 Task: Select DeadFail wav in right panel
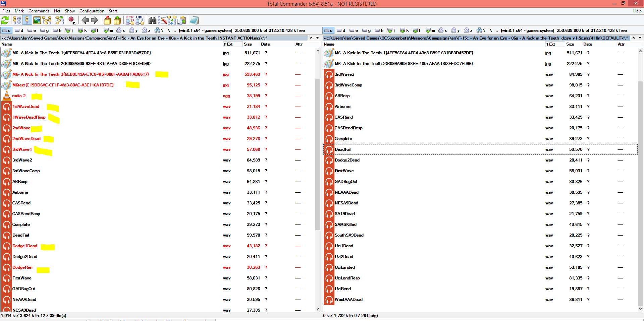click(480, 149)
